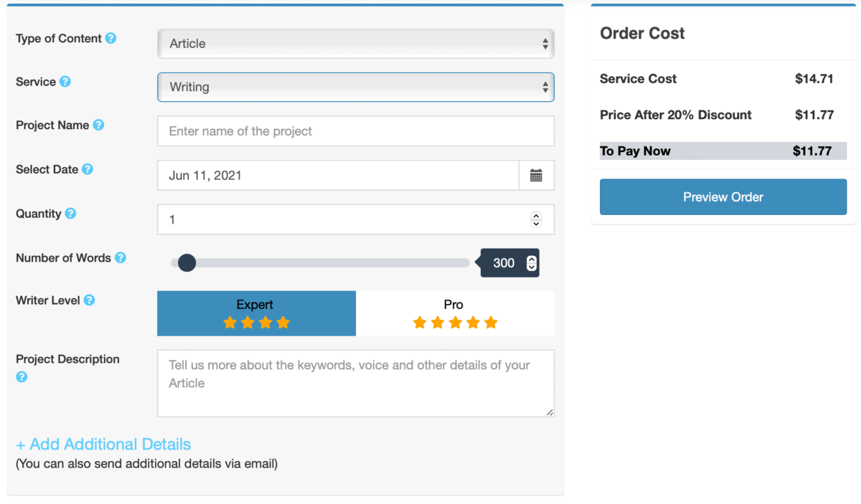Increment the Quantity stepper arrow
This screenshot has height=504, width=861.
[x=536, y=216]
